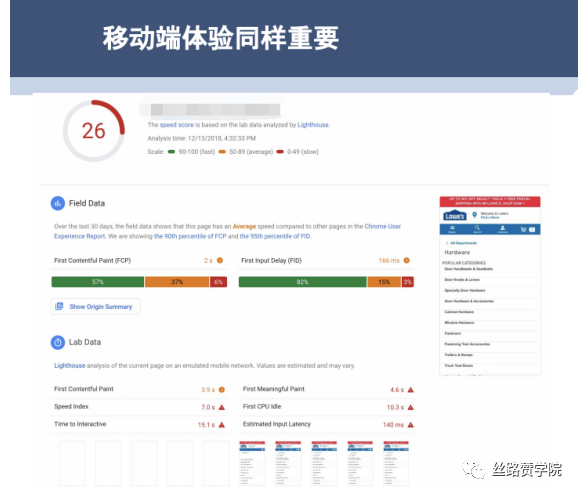Open the Lighthouse link beside speed score

pyautogui.click(x=313, y=125)
